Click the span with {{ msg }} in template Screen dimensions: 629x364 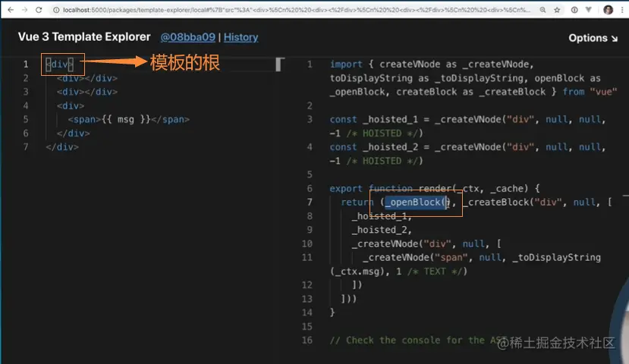click(x=128, y=120)
